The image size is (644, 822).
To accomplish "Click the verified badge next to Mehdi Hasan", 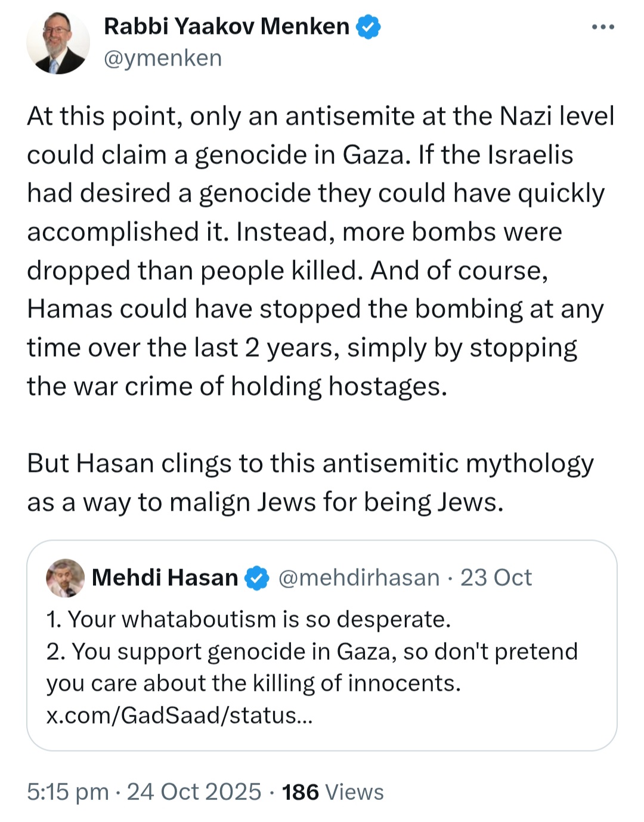I will 257,578.
